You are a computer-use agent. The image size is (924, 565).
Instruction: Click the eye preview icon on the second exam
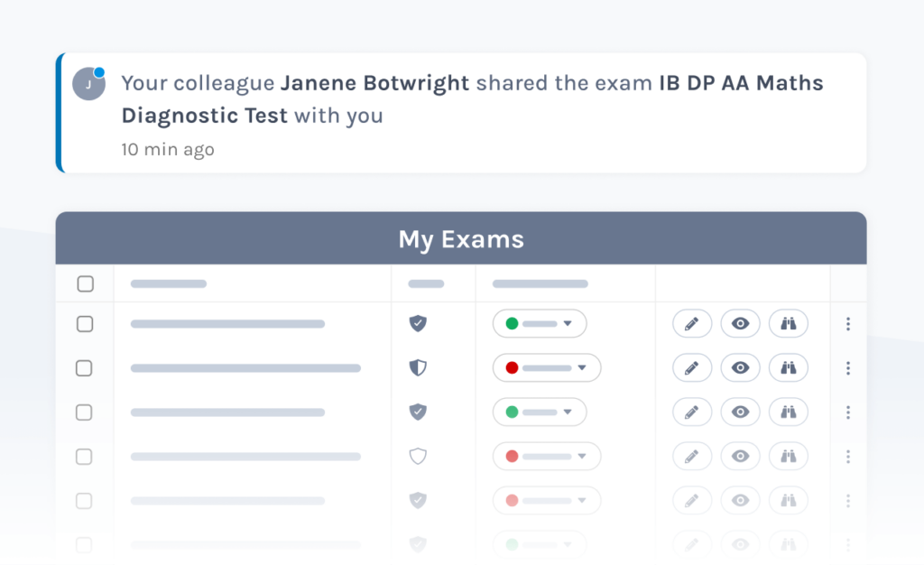click(740, 367)
